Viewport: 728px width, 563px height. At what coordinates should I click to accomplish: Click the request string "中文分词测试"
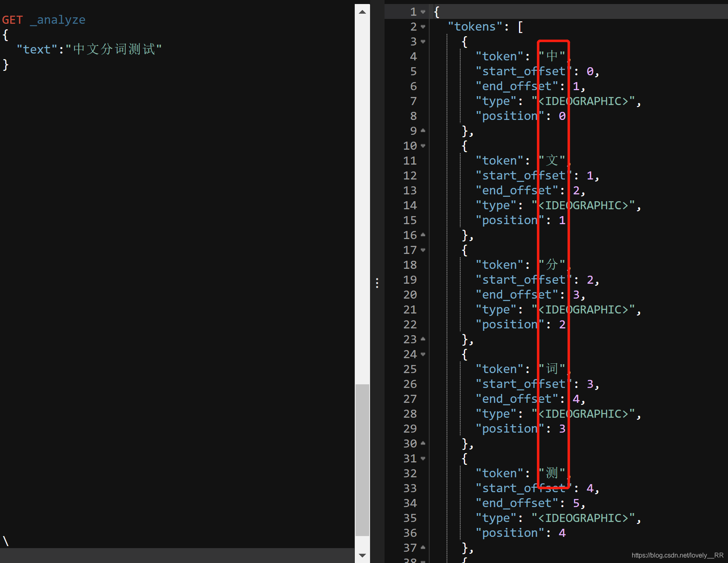114,49
